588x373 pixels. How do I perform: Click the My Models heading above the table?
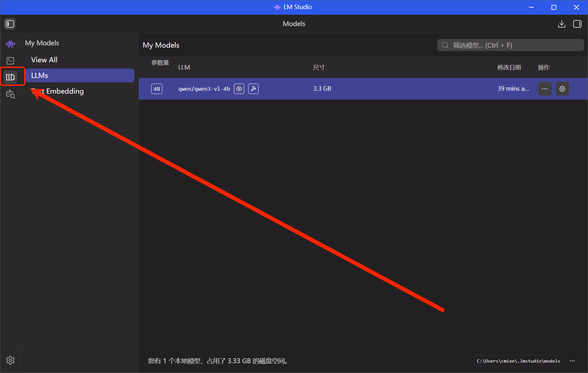click(161, 45)
